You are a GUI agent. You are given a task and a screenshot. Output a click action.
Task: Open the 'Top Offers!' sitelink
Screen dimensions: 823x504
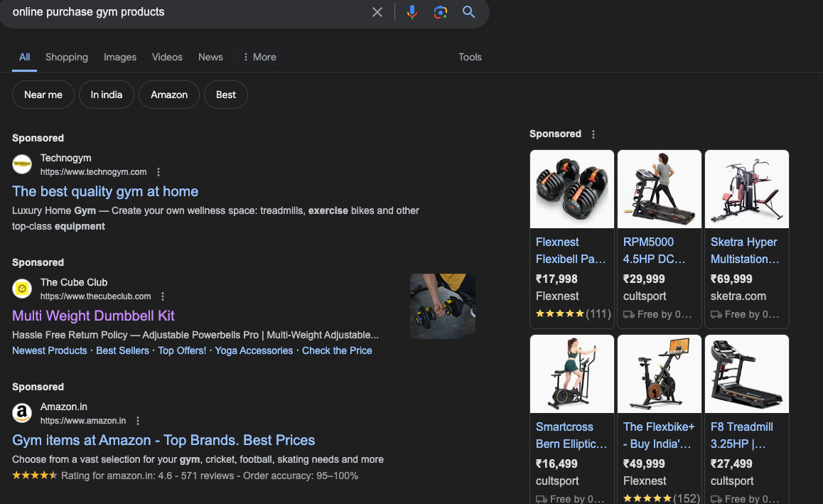coord(182,350)
